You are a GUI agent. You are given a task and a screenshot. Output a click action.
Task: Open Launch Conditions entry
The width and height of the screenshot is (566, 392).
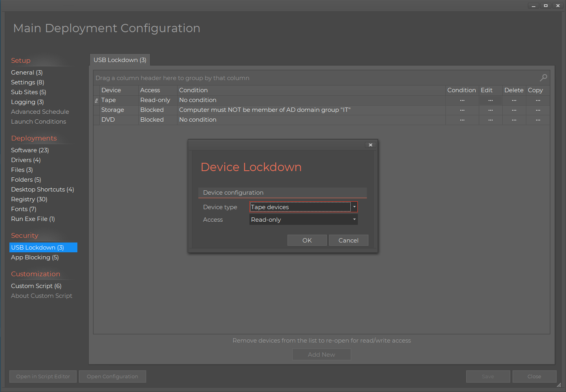click(x=38, y=121)
